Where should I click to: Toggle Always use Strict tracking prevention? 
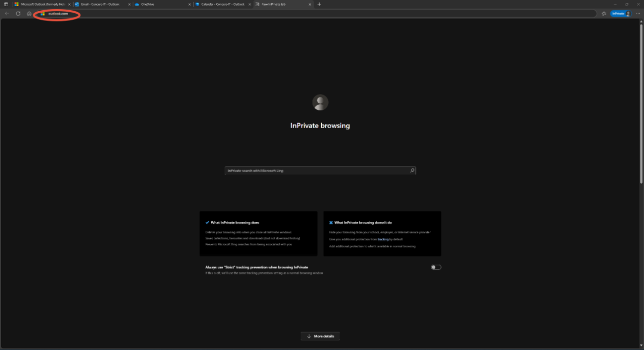(436, 267)
